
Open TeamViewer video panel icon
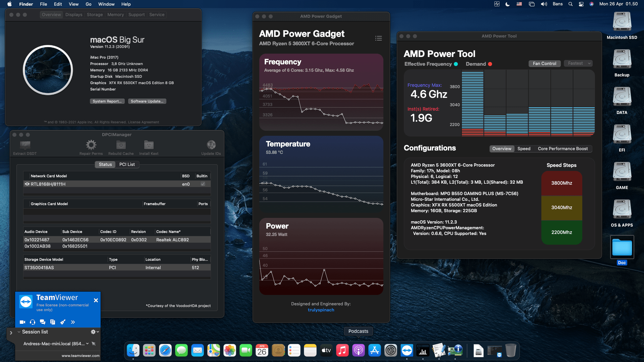click(22, 322)
